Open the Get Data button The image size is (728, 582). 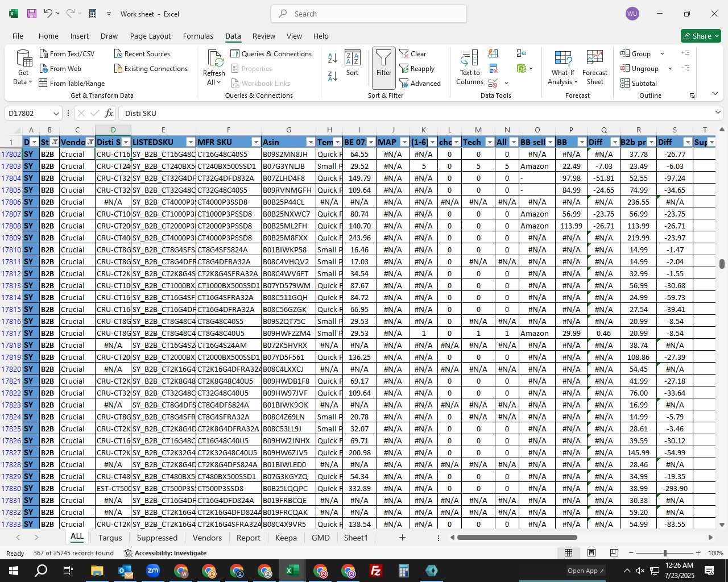coord(24,68)
